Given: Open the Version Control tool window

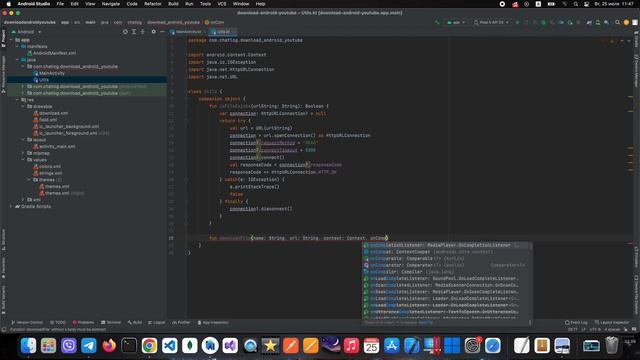Looking at the screenshot, I should (x=27, y=322).
